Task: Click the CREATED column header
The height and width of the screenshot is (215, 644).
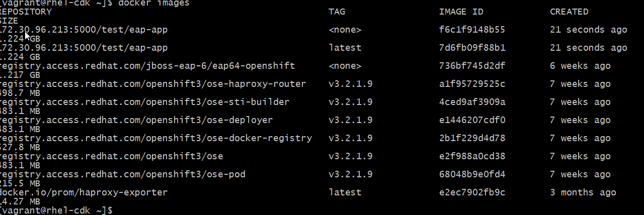Action: 569,12
